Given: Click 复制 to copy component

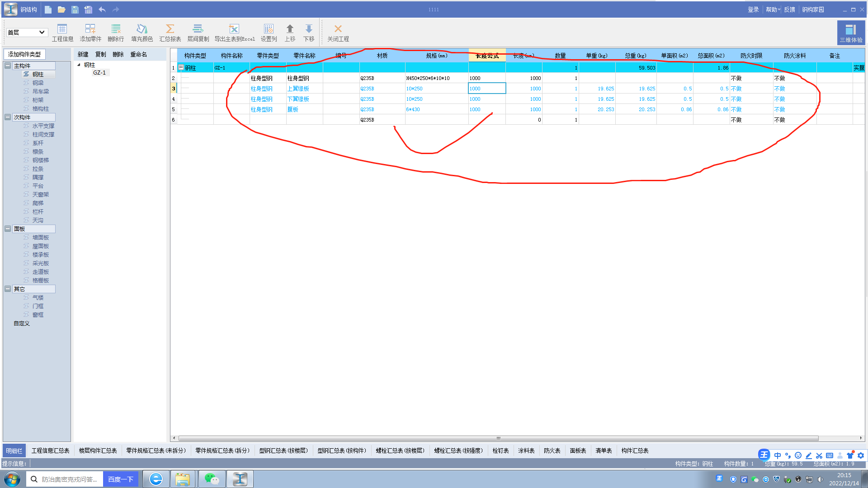Looking at the screenshot, I should (100, 54).
